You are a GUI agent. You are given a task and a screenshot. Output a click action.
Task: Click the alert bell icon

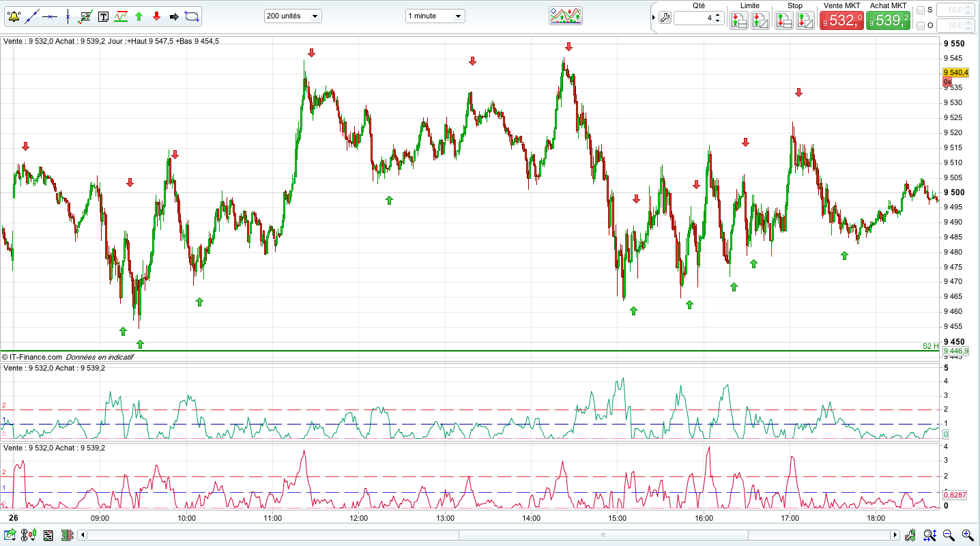point(14,16)
